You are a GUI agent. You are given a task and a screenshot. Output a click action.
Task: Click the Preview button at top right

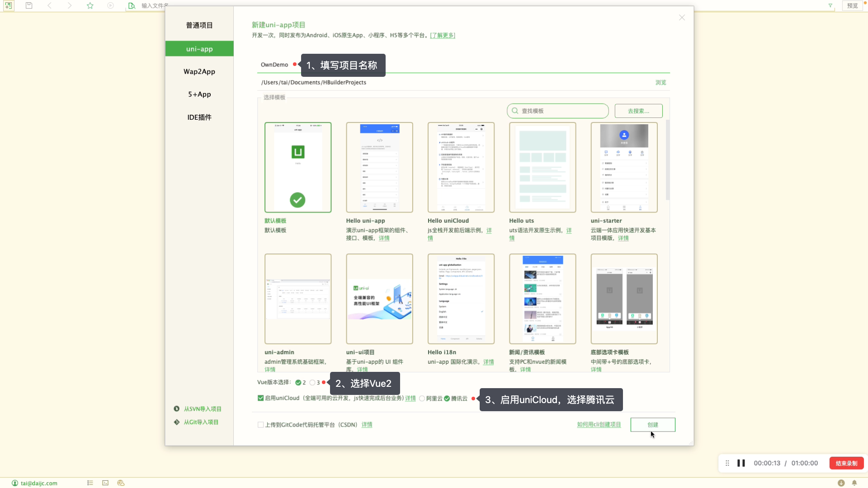click(852, 5)
